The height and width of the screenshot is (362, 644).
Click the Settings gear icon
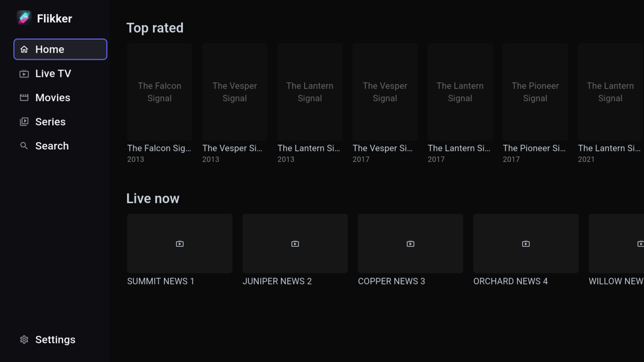pos(24,339)
